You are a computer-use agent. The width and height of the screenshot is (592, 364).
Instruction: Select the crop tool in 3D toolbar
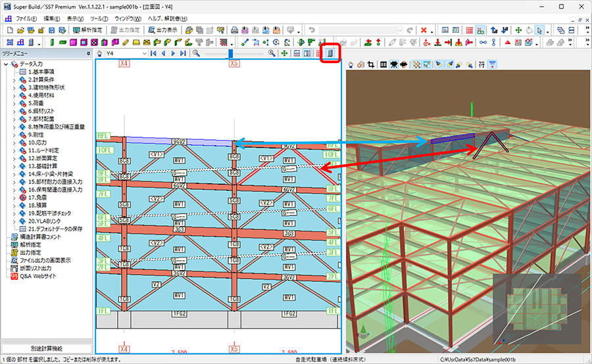[x=371, y=65]
